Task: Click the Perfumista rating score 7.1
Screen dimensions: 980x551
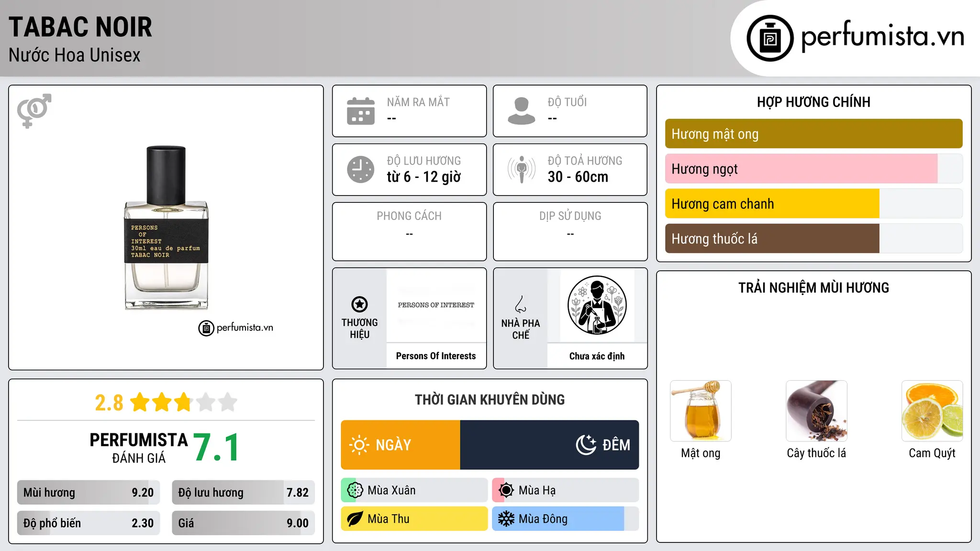Action: point(216,447)
